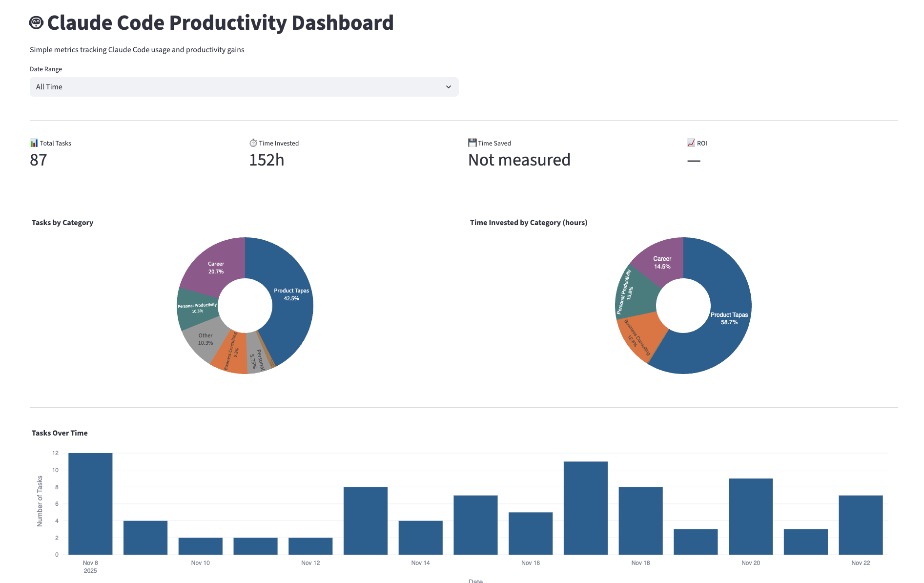Select Career slice in Time Invested chart
Image resolution: width=924 pixels, height=583 pixels.
coord(662,263)
